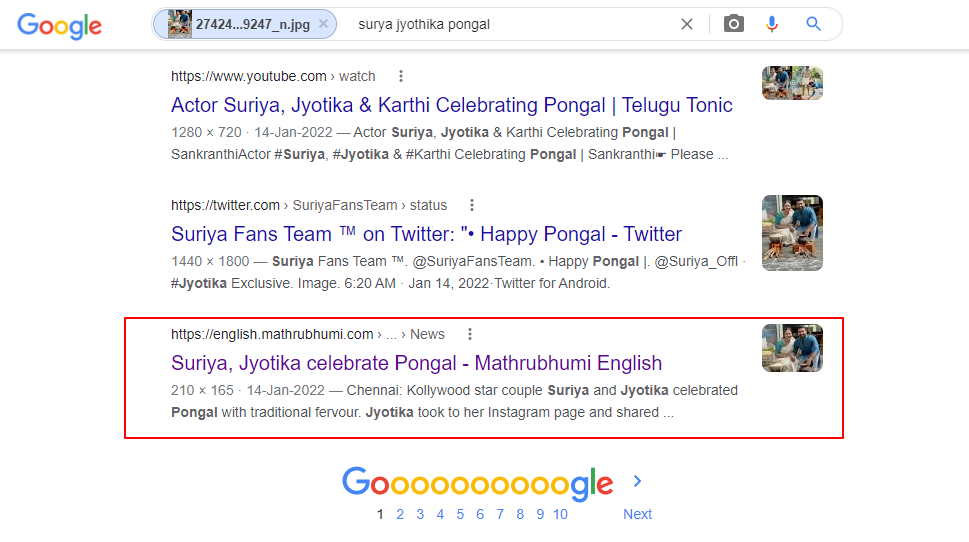This screenshot has width=969, height=542.
Task: Open Actor Suriya, Jyotika & Karthi Celebrating Pongal link
Action: point(452,105)
